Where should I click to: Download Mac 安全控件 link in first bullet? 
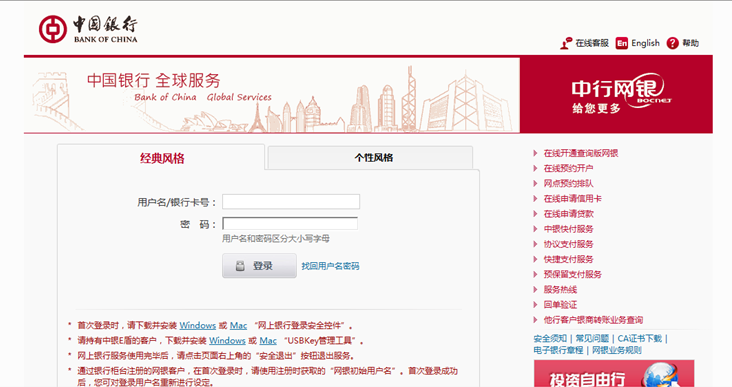[x=238, y=325]
